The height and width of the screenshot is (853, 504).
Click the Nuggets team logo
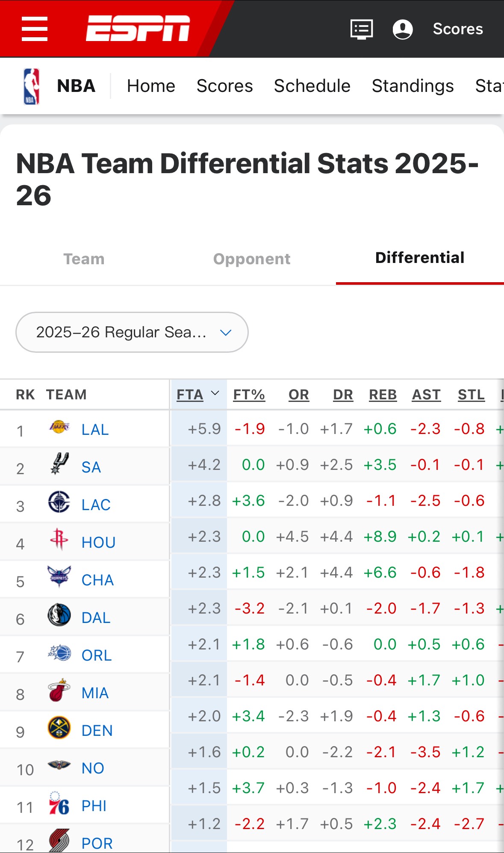click(59, 728)
